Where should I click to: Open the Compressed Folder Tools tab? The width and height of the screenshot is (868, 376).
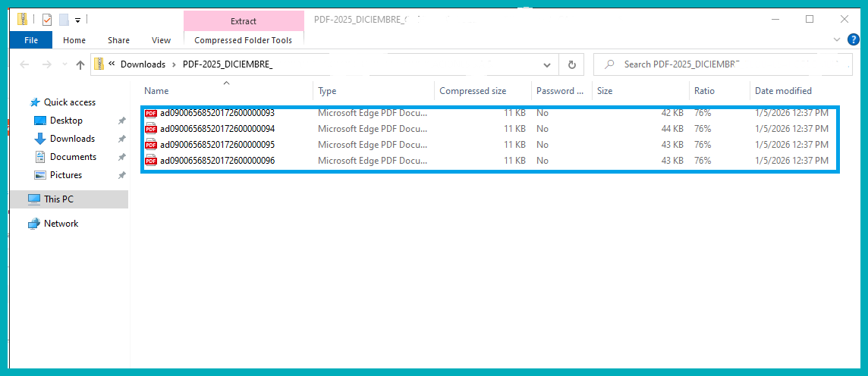pyautogui.click(x=243, y=40)
